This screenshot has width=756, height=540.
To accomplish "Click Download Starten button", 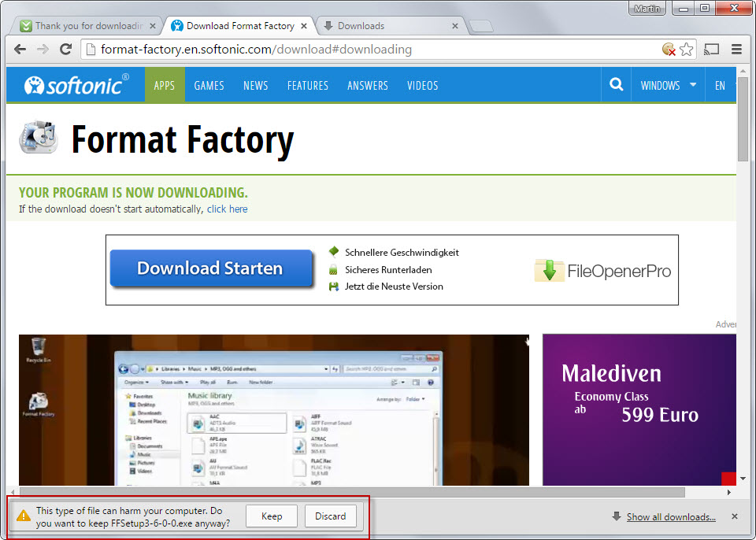I will [x=211, y=268].
